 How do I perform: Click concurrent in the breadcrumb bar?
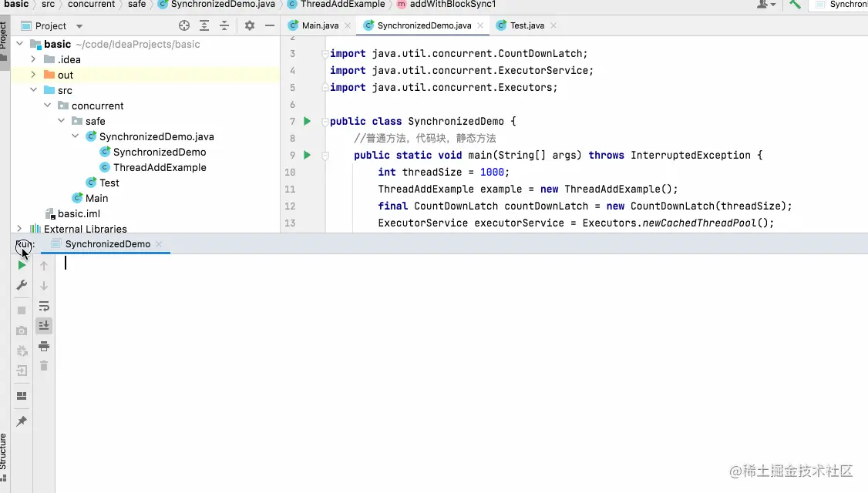[91, 5]
